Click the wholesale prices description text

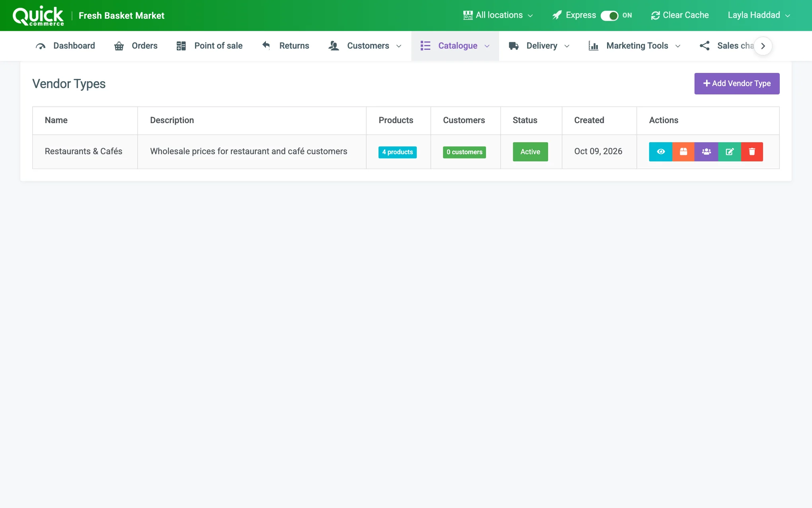[x=249, y=151]
